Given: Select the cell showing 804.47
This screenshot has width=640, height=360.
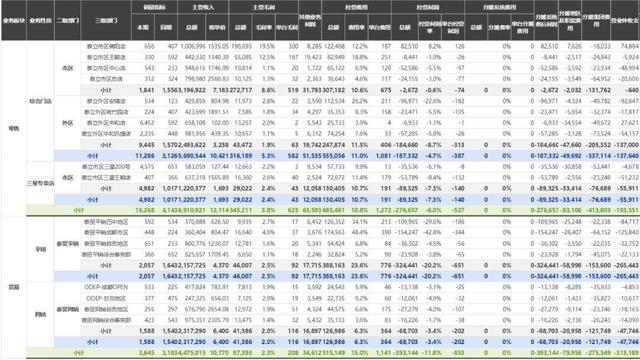Looking at the screenshot, I should [220, 232].
